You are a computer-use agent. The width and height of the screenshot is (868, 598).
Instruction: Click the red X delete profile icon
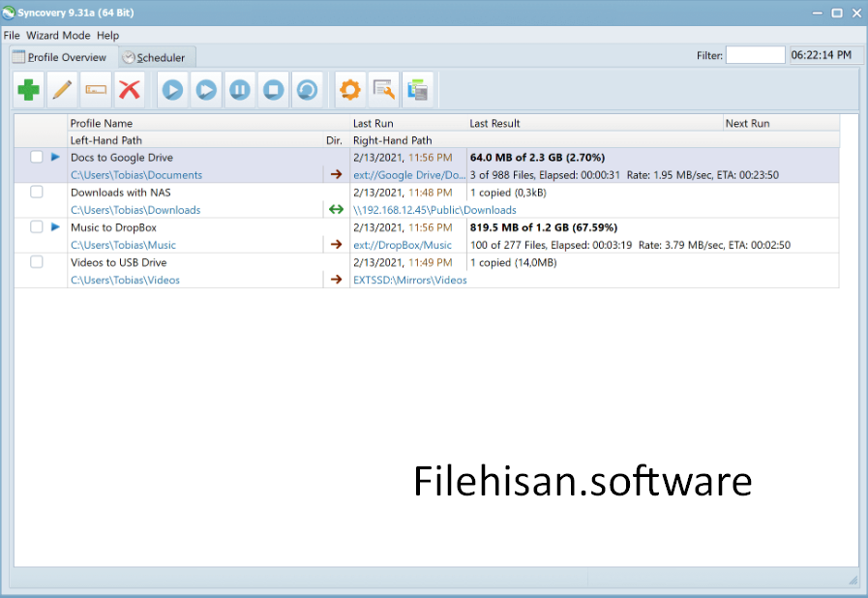(x=129, y=90)
